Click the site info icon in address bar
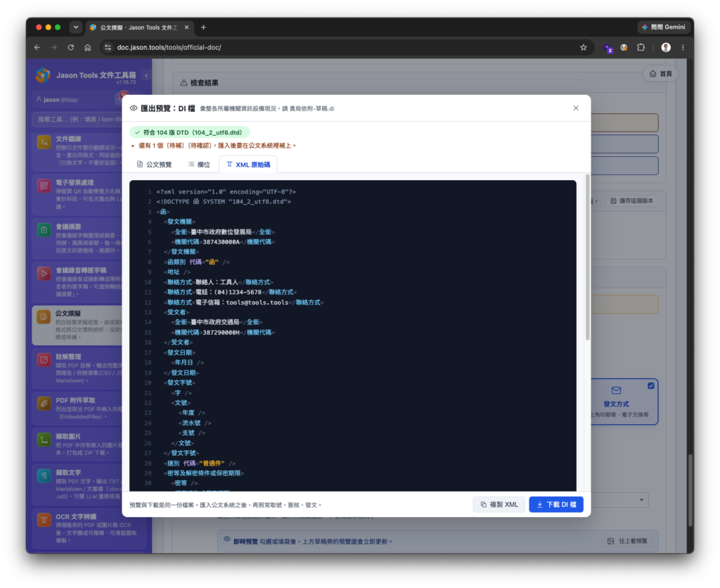Screen dimensions: 720x588 108,47
